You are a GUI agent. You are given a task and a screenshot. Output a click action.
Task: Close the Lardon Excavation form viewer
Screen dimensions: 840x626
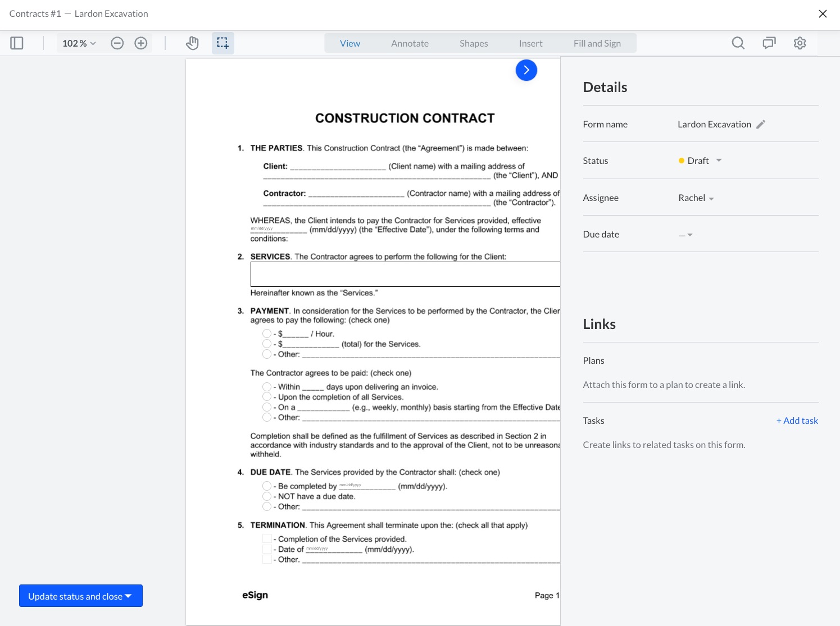(823, 13)
